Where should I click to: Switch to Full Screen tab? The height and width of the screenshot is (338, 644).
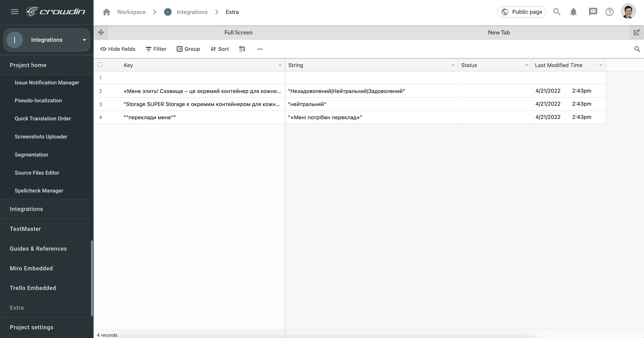238,32
